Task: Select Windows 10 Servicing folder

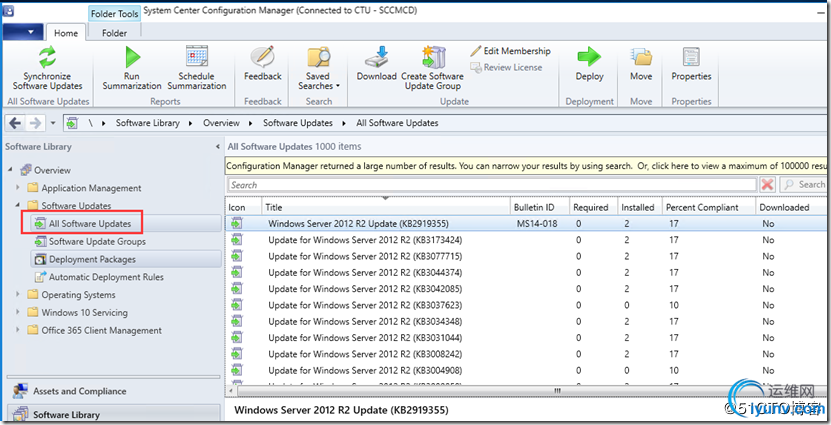Action: pyautogui.click(x=77, y=313)
